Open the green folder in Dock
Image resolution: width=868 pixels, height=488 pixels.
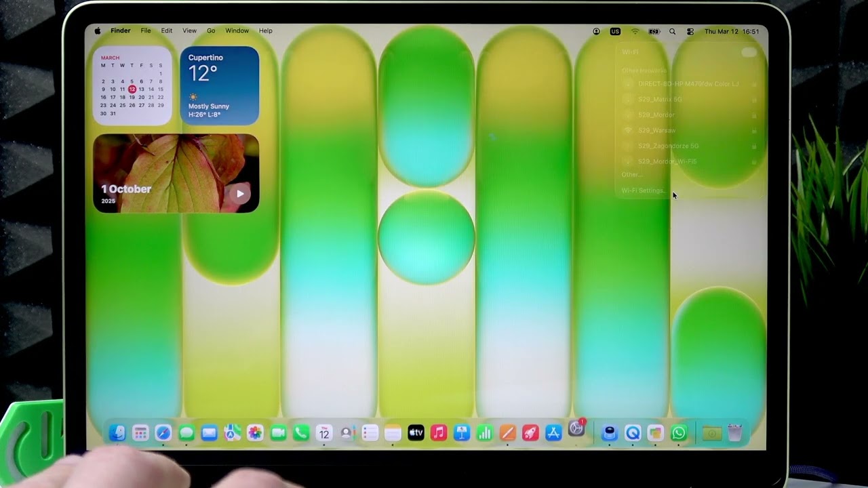711,432
